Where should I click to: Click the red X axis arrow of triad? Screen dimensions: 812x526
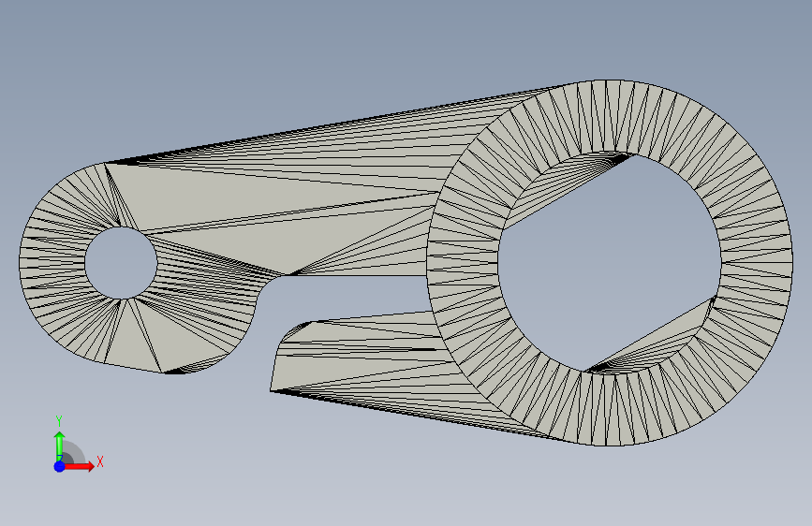pos(80,466)
